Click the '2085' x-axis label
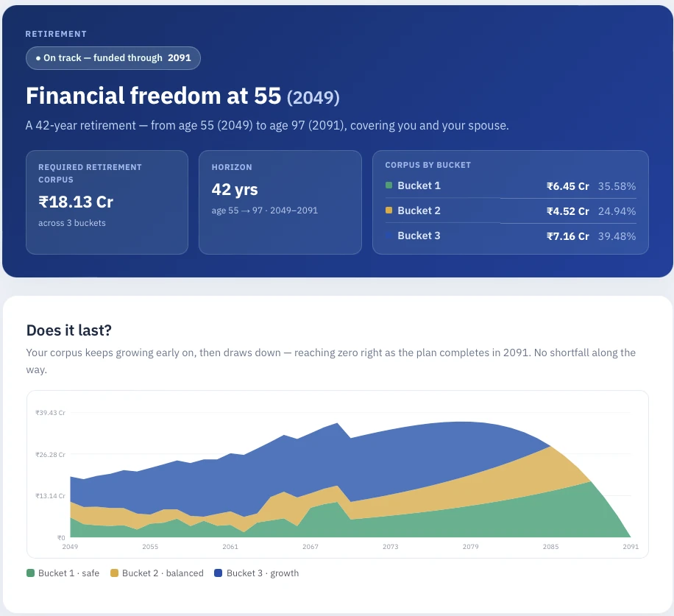 (x=550, y=546)
